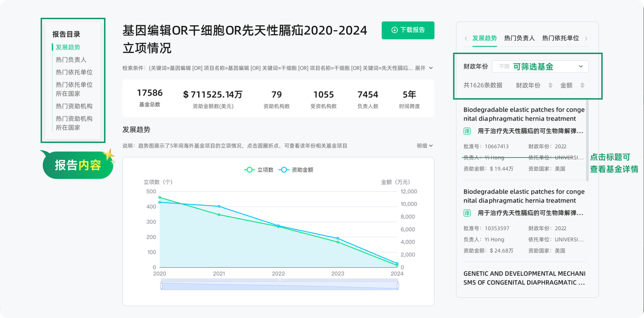The image size is (644, 318).
Task: Sort list by 金额 arrows
Action: [582, 86]
